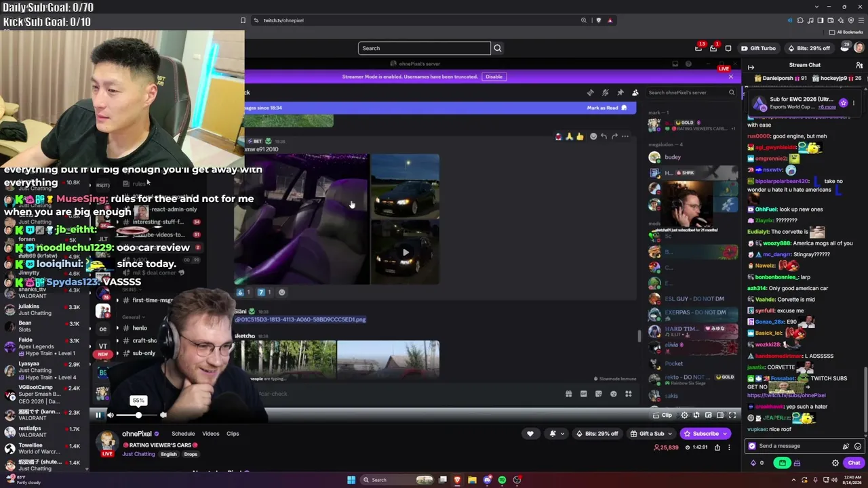
Task: Toggle Discord member list icon
Action: pos(635,93)
